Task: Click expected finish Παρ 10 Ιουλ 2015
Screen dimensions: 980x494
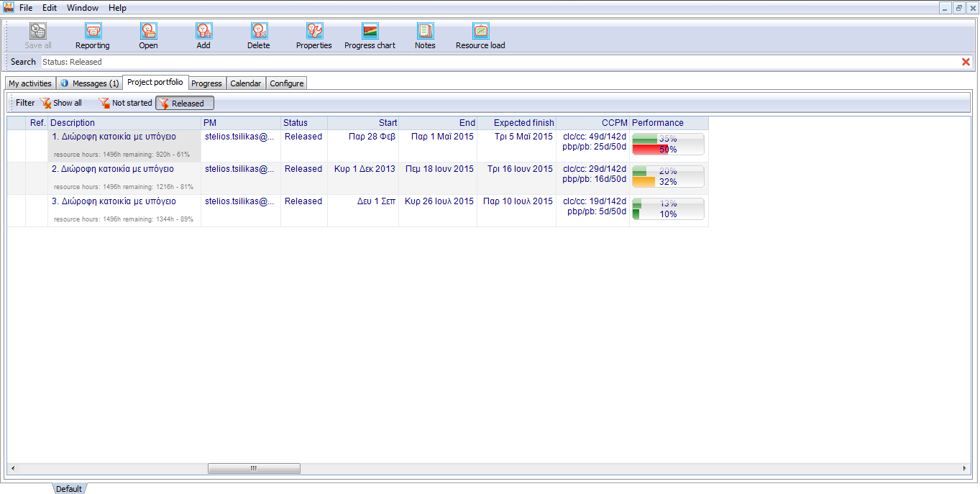Action: [518, 201]
